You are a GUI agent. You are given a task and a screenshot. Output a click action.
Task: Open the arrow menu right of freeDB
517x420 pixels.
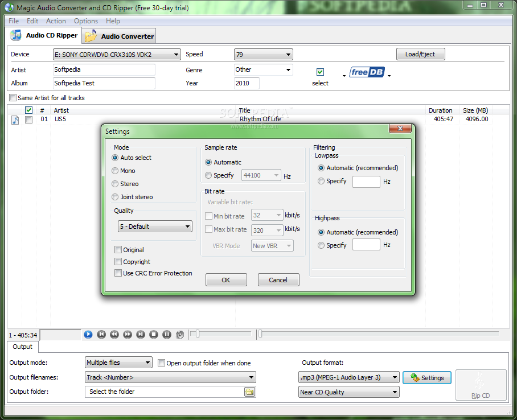point(389,76)
